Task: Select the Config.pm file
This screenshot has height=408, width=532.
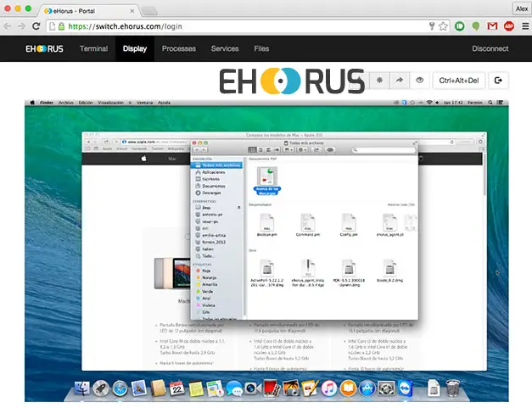Action: (x=349, y=225)
